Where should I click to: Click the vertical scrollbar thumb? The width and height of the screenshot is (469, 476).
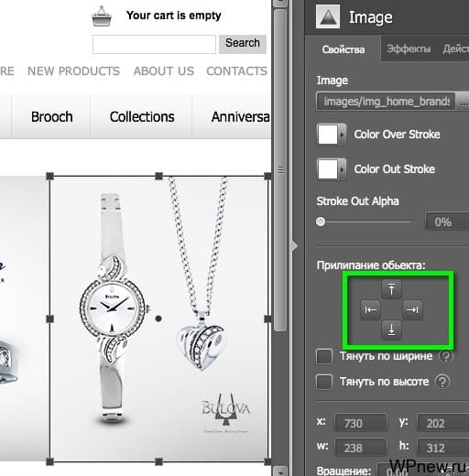tap(280, 170)
